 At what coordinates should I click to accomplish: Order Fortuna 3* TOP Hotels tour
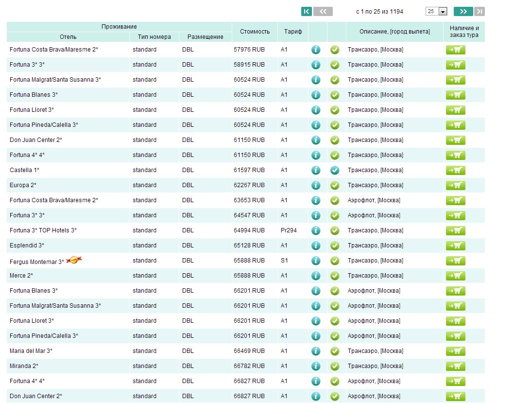[x=455, y=230]
